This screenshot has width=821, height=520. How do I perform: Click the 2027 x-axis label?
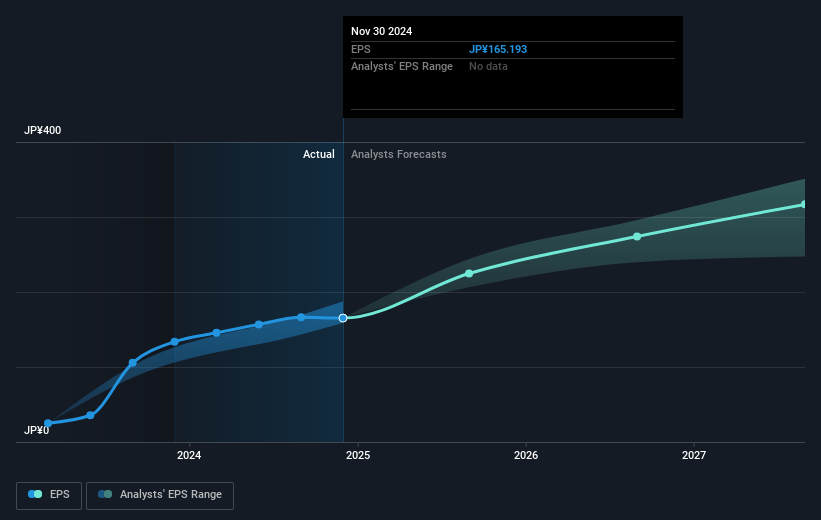pos(694,455)
